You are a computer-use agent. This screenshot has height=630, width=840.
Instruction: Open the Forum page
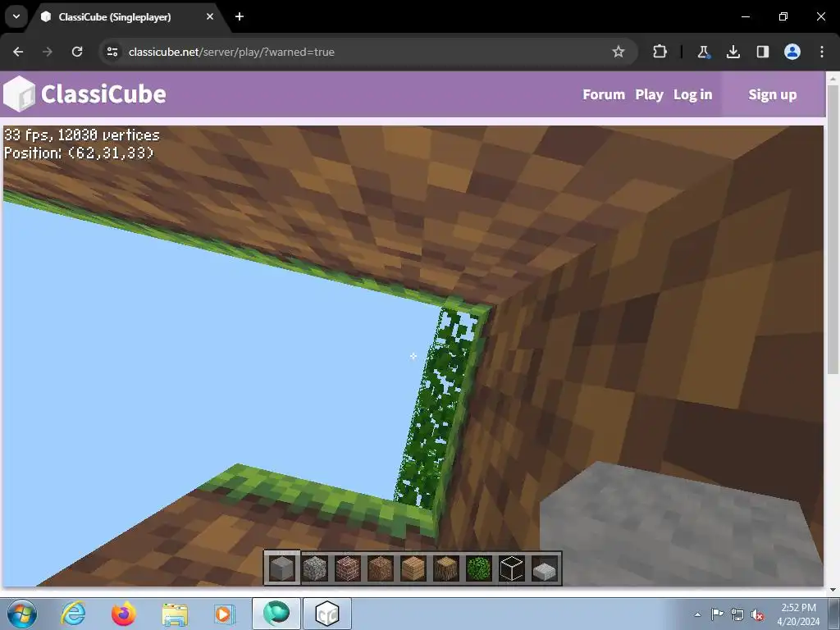coord(604,95)
